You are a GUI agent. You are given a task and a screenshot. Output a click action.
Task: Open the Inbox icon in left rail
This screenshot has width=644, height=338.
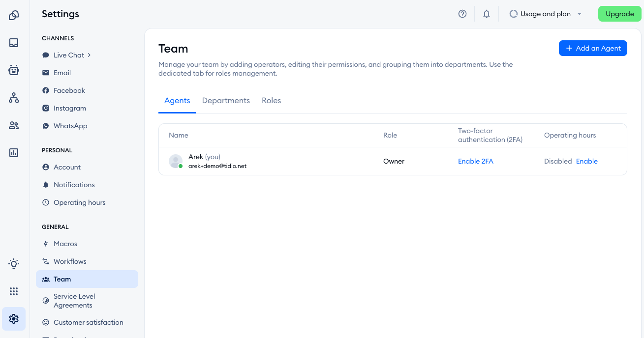(14, 43)
